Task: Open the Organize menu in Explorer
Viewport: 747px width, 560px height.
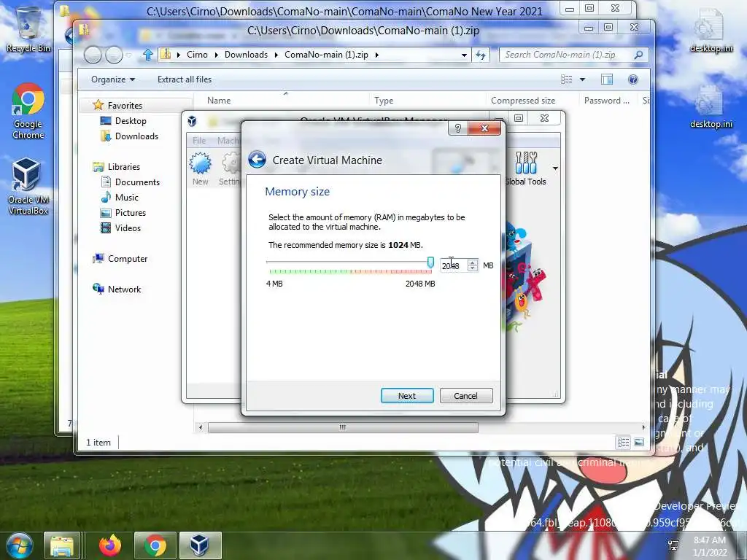Action: [x=113, y=79]
